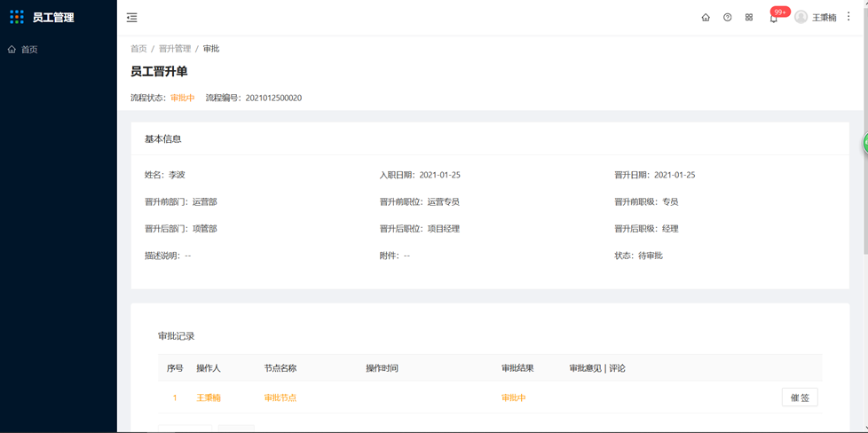Image resolution: width=868 pixels, height=433 pixels.
Task: Click the 晋升前职位 value 运营专员
Action: pos(444,202)
